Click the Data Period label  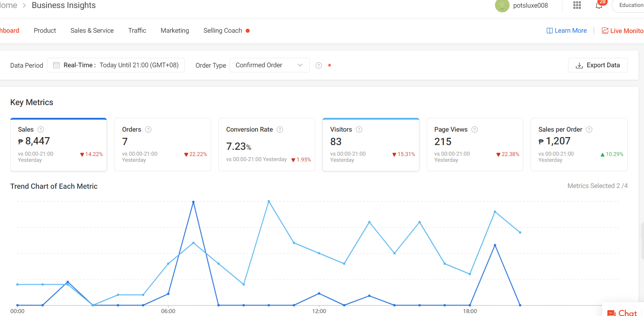pos(27,65)
